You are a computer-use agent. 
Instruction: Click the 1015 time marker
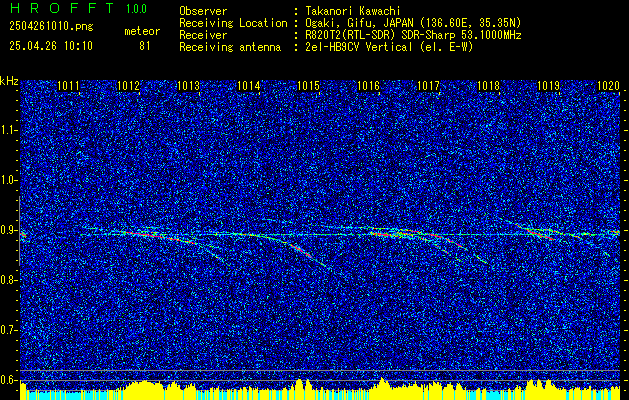coord(308,86)
